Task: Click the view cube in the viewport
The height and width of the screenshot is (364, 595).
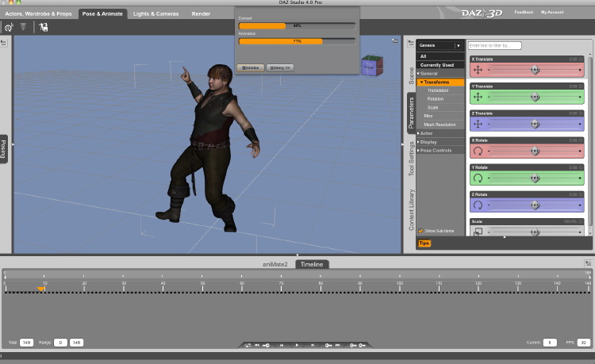Action: (371, 66)
